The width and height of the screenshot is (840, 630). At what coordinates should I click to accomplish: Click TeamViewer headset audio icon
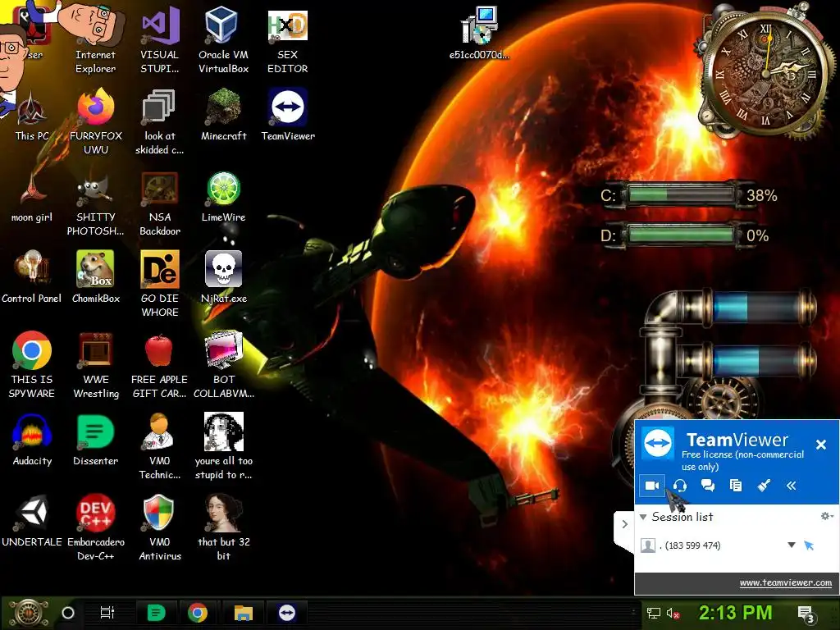click(x=680, y=486)
